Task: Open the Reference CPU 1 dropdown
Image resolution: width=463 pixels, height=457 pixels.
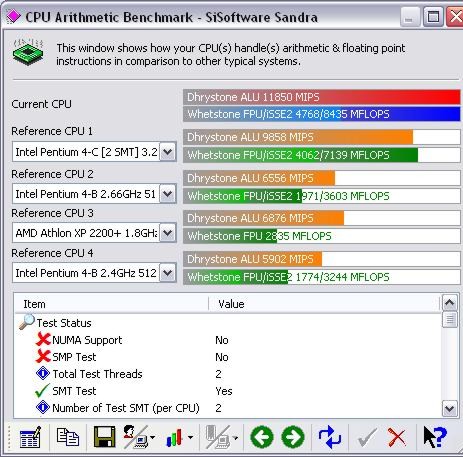Action: coord(167,152)
